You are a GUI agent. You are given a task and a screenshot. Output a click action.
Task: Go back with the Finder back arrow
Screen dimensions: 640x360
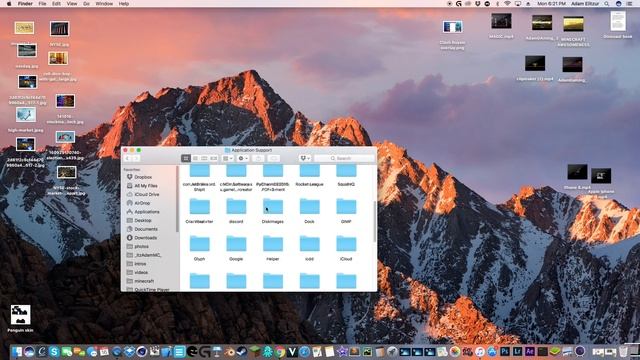pos(127,158)
